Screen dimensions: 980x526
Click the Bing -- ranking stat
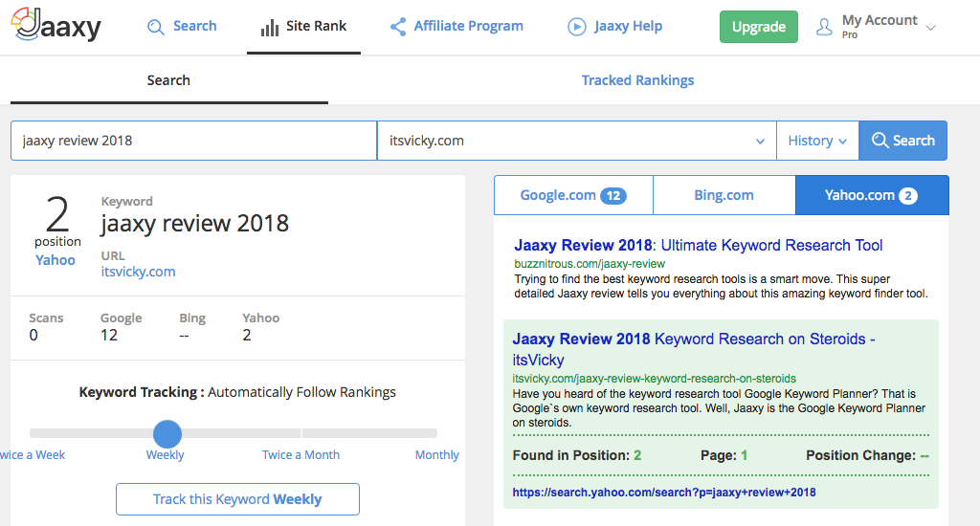click(x=191, y=327)
